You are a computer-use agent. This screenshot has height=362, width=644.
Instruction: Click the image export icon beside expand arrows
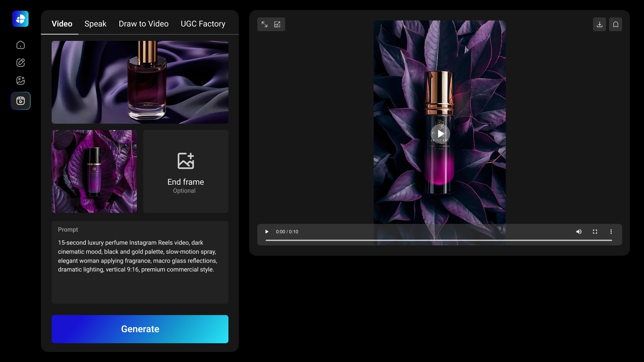coord(277,24)
